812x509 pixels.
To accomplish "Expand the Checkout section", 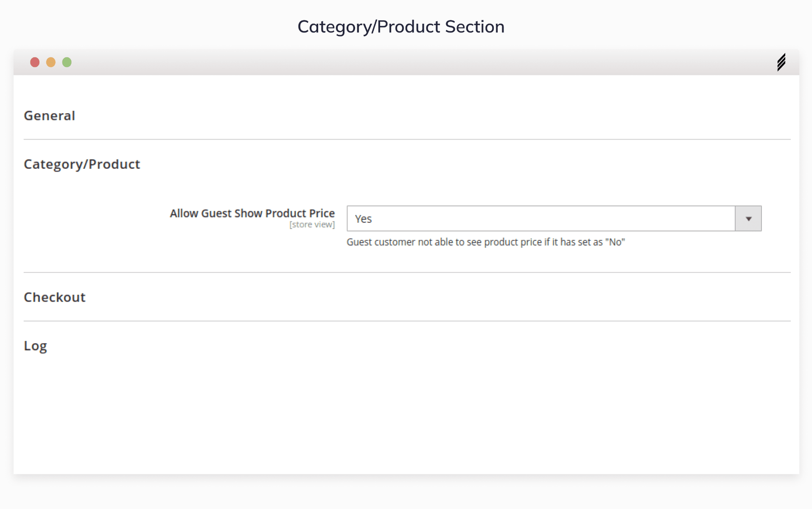I will coord(55,297).
